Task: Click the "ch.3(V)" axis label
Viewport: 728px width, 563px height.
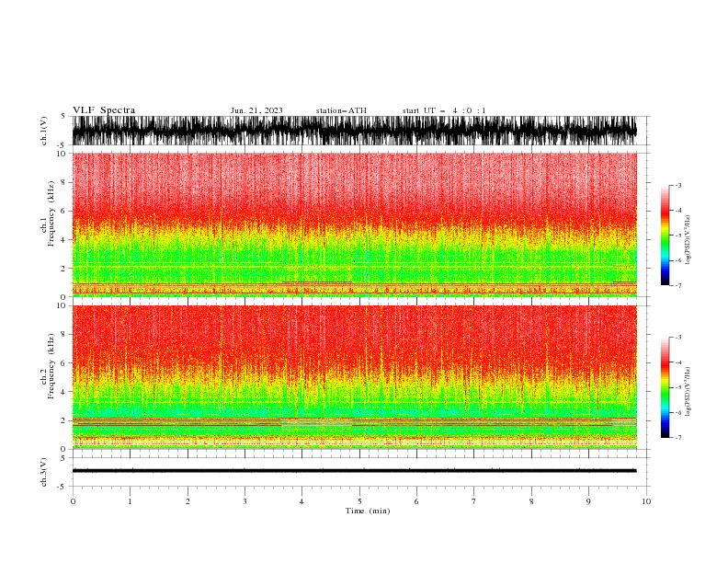Action: coord(44,472)
